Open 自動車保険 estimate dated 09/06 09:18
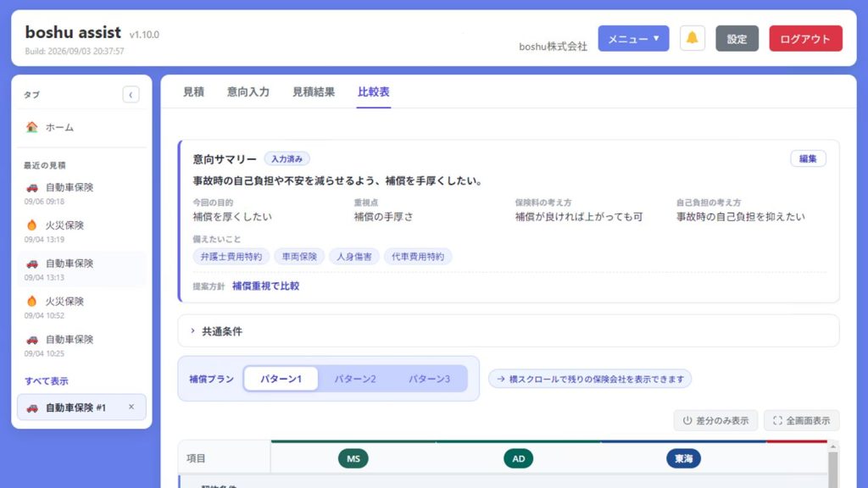Viewport: 868px width, 488px height. coord(81,193)
